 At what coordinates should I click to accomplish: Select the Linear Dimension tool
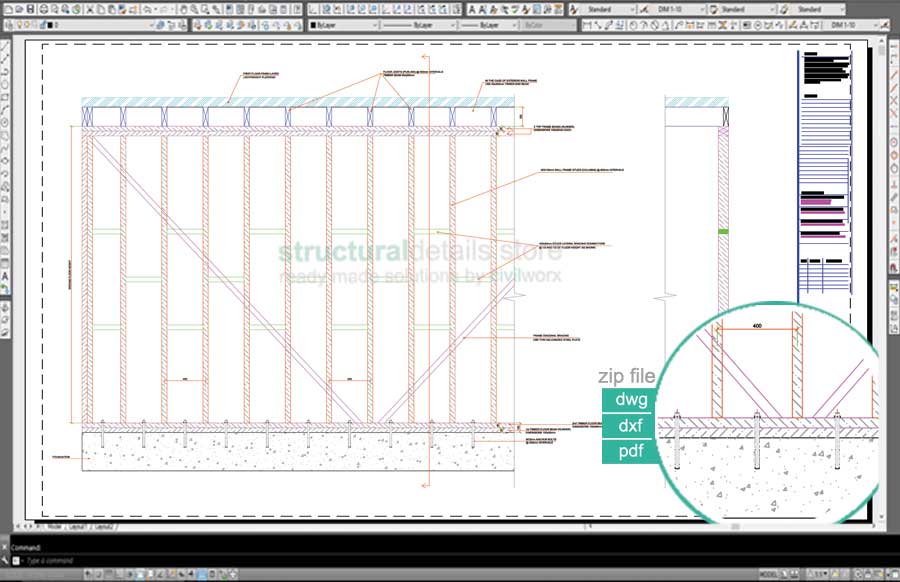click(586, 26)
